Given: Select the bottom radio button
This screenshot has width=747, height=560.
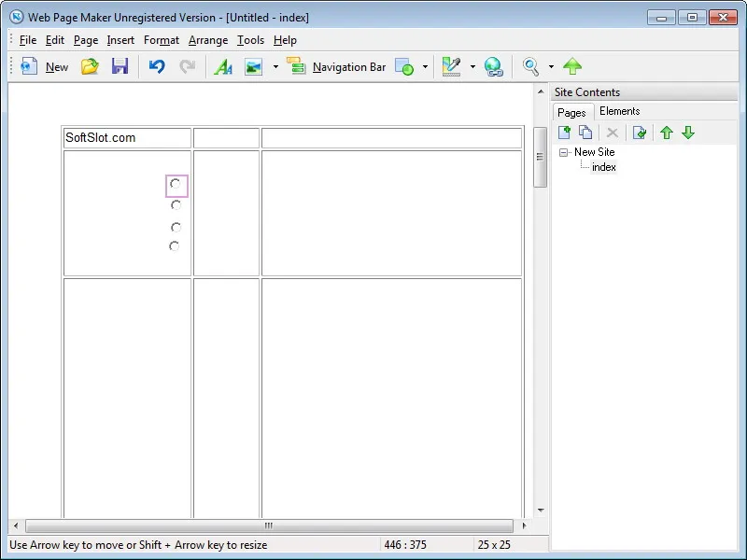Looking at the screenshot, I should tap(175, 246).
